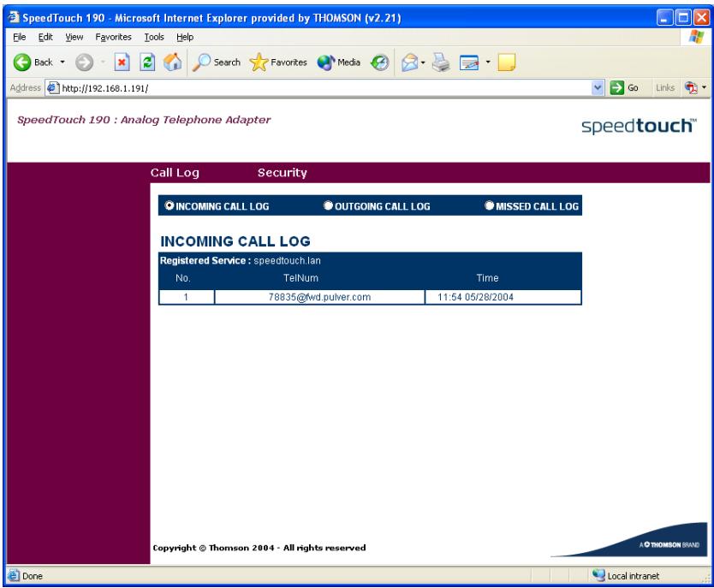Click the No. cell showing 1

(x=187, y=297)
